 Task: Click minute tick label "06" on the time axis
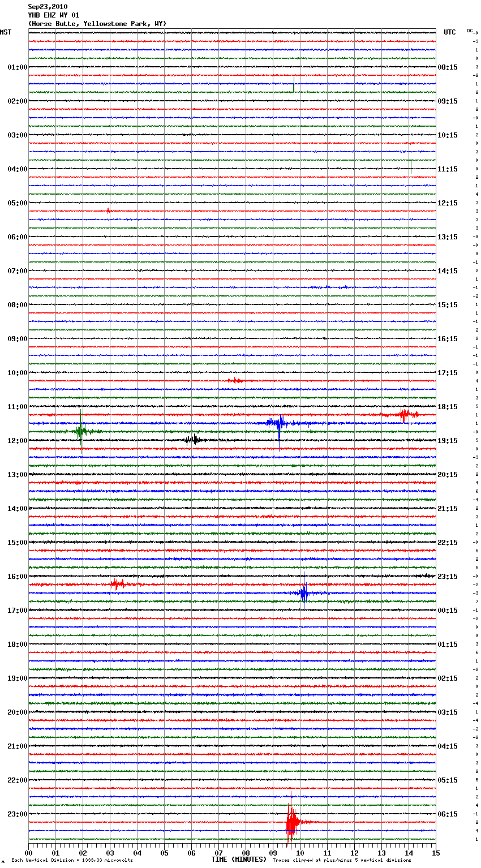[191, 853]
